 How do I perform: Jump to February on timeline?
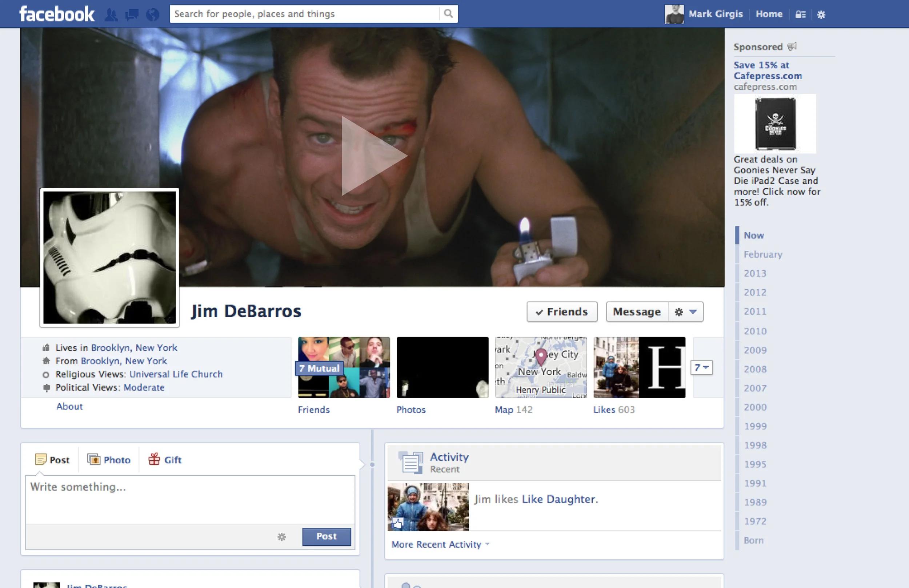[x=763, y=254]
